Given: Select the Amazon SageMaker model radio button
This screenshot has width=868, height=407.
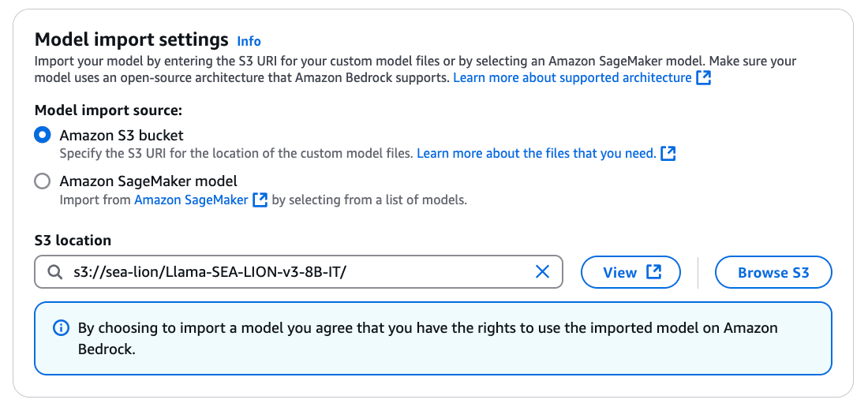Looking at the screenshot, I should coord(43,181).
